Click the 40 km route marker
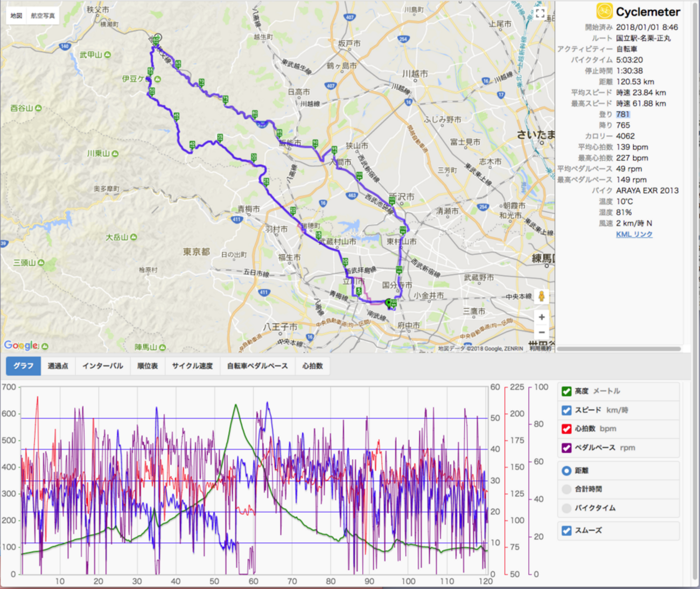Image resolution: width=700 pixels, height=589 pixels. [192, 144]
